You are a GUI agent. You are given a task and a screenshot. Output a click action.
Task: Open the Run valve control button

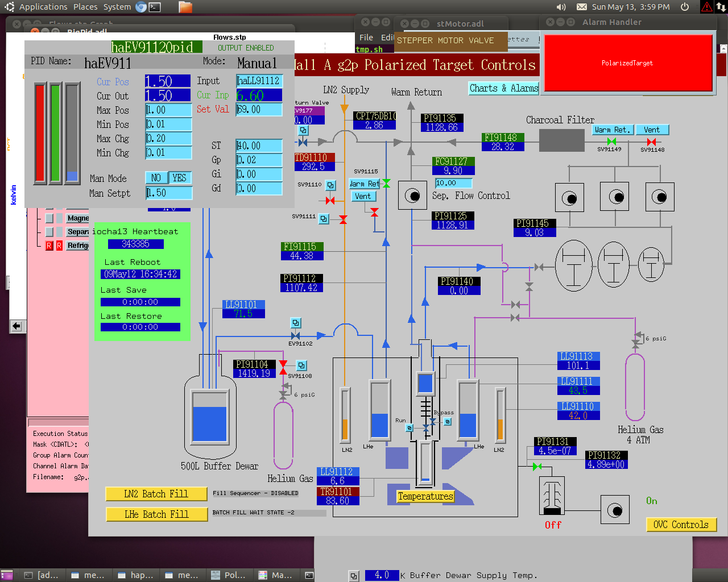409,428
